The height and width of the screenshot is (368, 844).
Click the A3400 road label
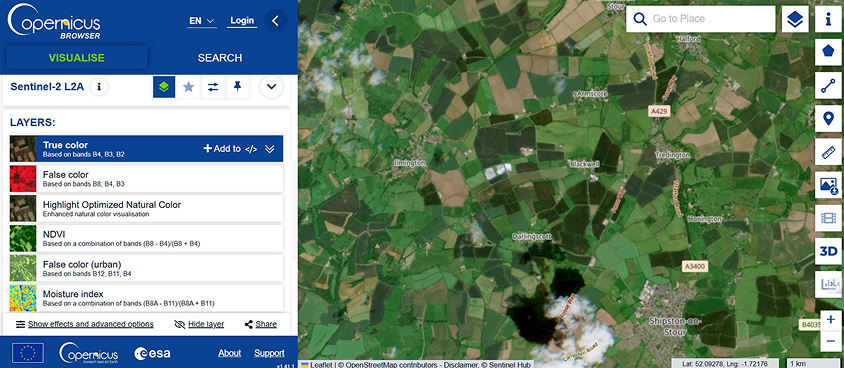point(694,266)
